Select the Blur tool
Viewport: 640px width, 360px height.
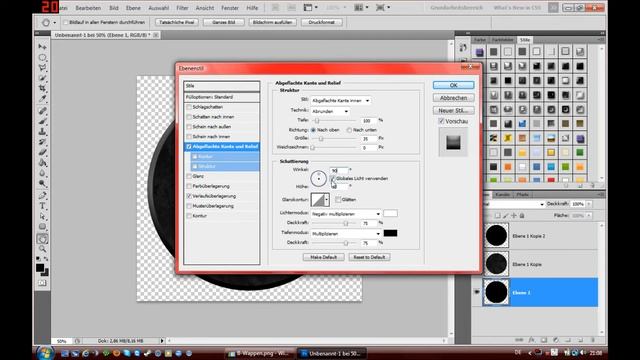pos(42,173)
